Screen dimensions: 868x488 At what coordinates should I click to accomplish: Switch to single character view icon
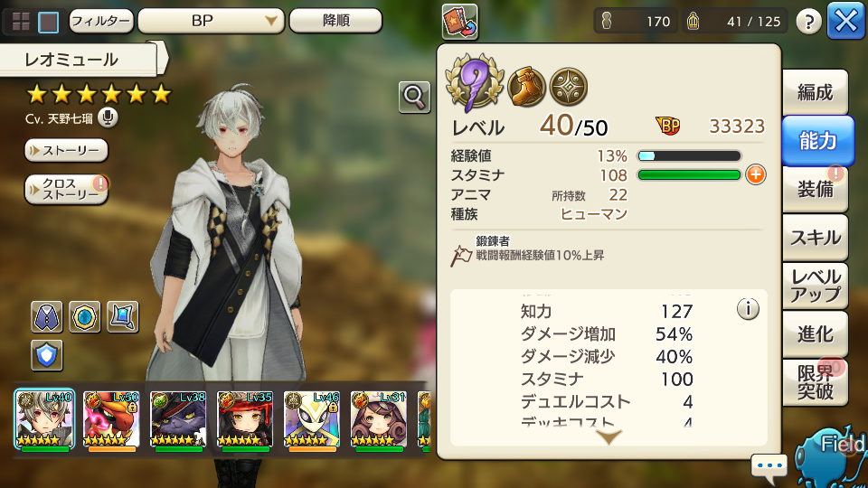49,22
